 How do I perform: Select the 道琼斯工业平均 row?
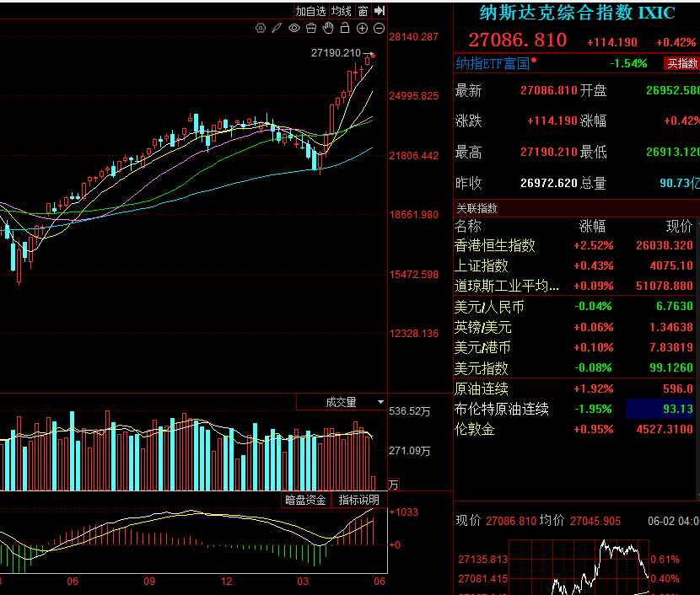[x=574, y=286]
